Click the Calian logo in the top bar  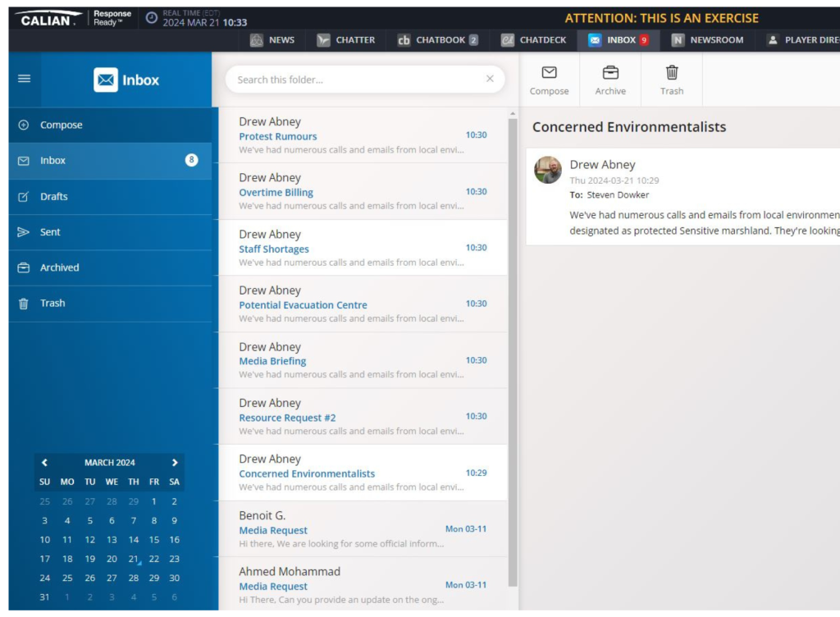[x=46, y=20]
